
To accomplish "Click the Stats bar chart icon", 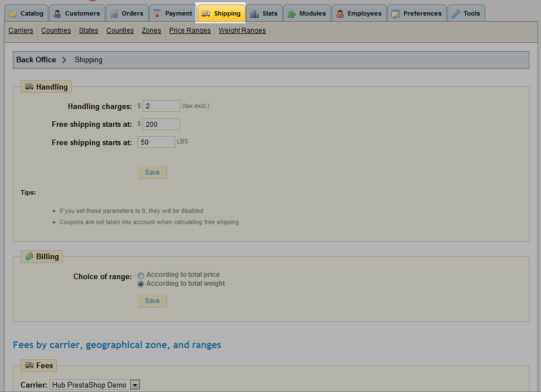I will [254, 14].
